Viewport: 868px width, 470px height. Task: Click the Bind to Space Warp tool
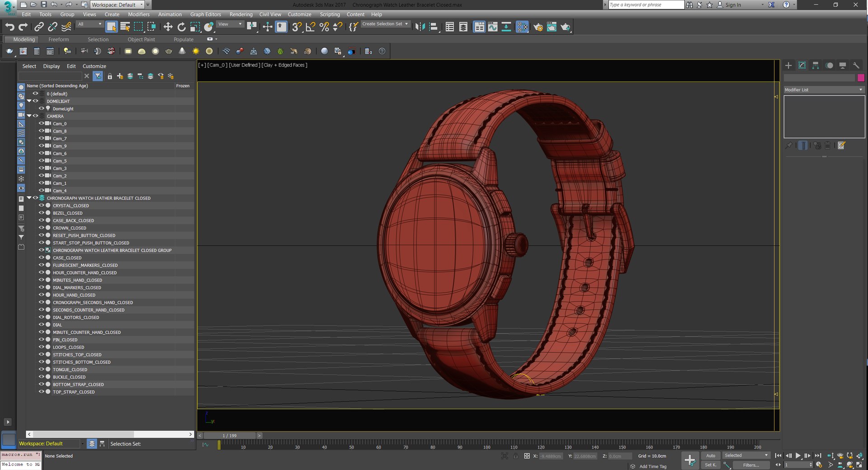pos(66,27)
